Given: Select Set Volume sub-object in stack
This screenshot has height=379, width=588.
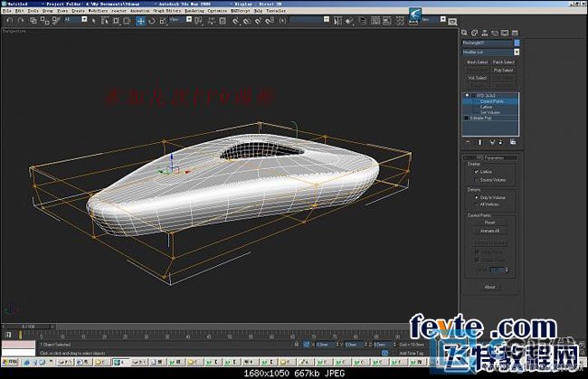Looking at the screenshot, I should coord(491,112).
